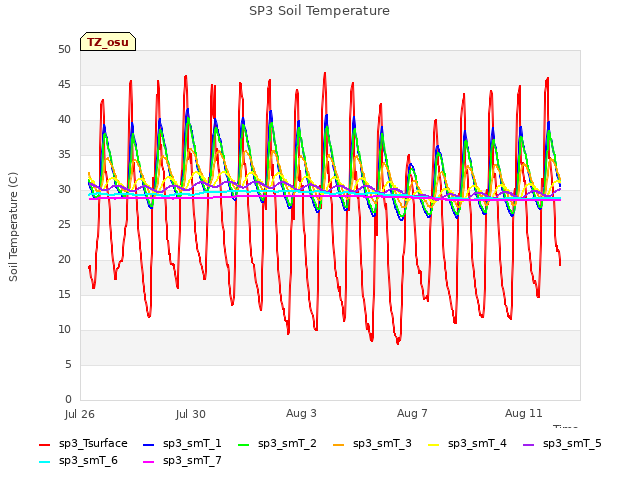Click the 0 y-axis tick label
640x480 pixels.
[68, 400]
